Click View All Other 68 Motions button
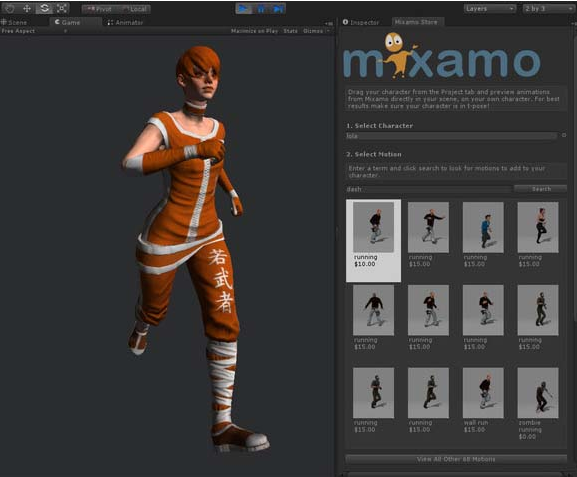 [456, 459]
